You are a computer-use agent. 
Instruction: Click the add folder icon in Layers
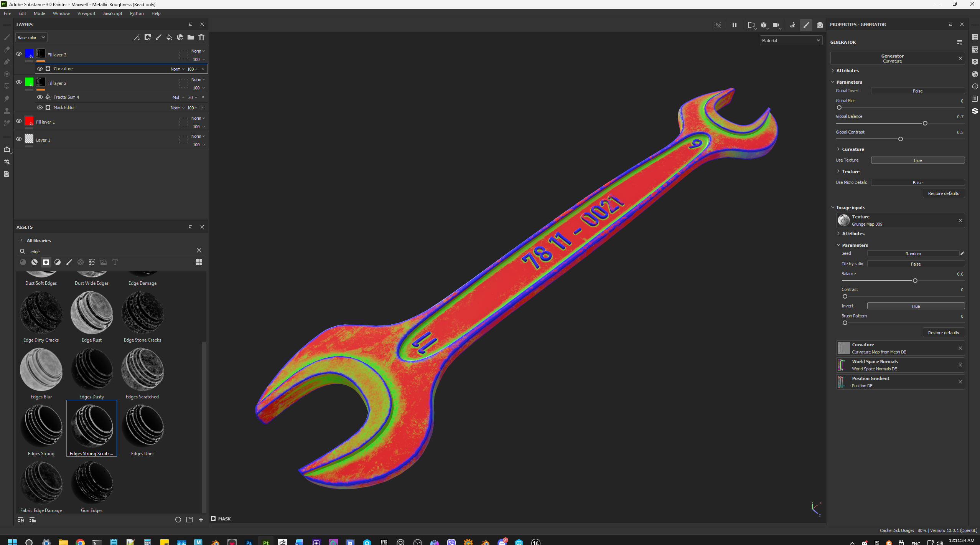coord(191,37)
